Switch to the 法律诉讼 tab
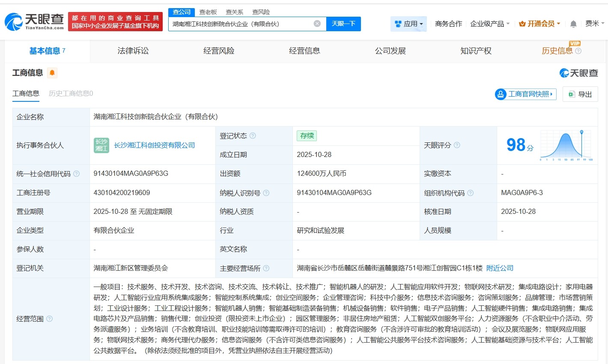Screen dimensions: 608x364 (133, 50)
